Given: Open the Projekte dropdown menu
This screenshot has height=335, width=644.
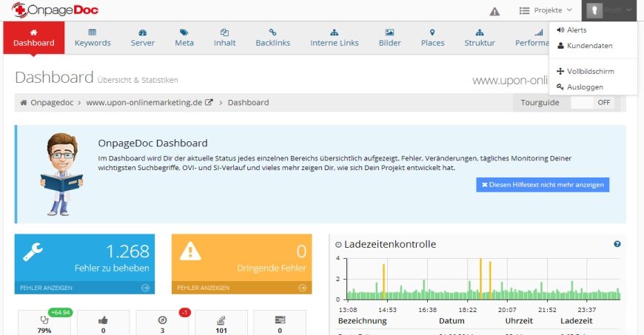Looking at the screenshot, I should click(x=546, y=10).
